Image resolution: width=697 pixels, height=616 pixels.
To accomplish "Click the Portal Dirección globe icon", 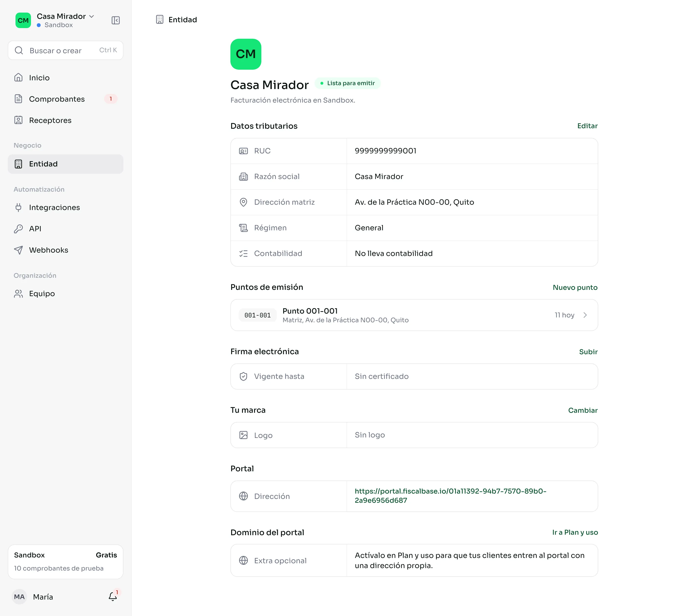I will (x=243, y=496).
